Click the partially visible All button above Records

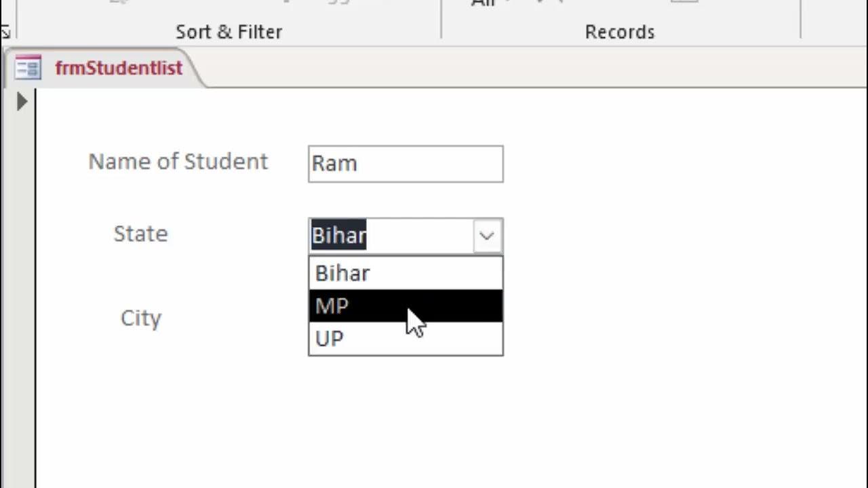483,3
